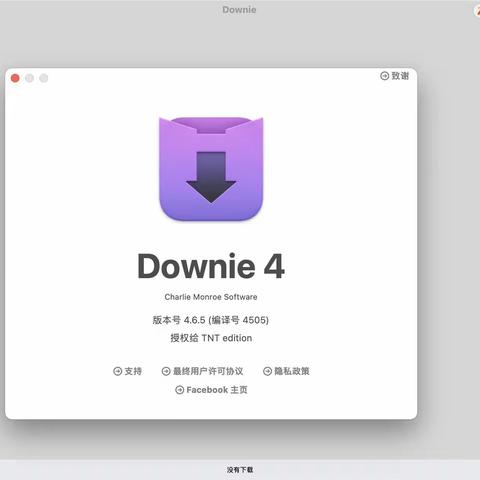The image size is (480, 480).
Task: Click the 授权给 TNT edition text
Action: pyautogui.click(x=211, y=338)
